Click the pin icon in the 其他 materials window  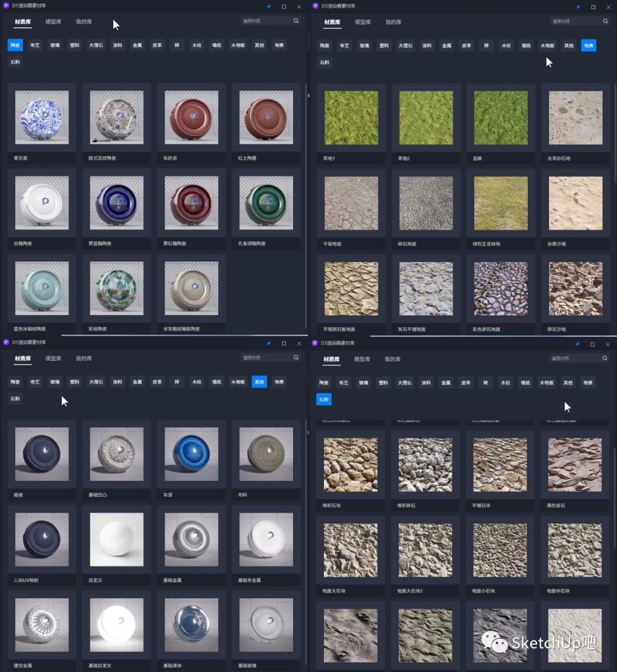point(269,343)
